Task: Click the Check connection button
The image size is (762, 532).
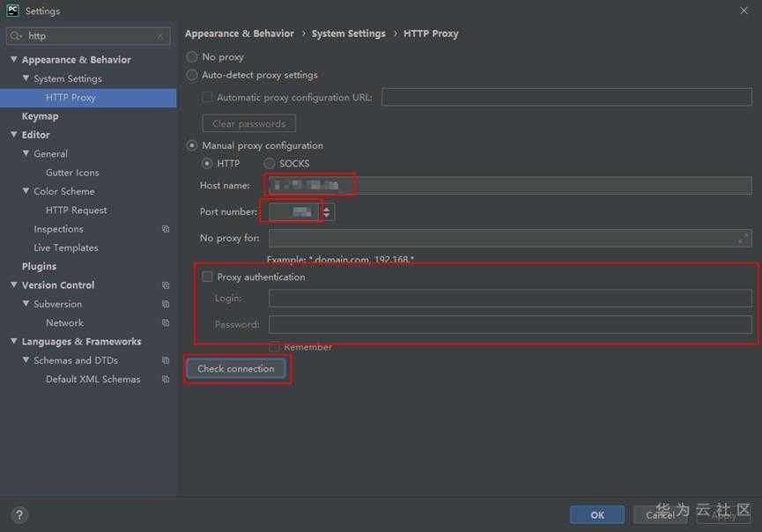Action: pos(236,369)
